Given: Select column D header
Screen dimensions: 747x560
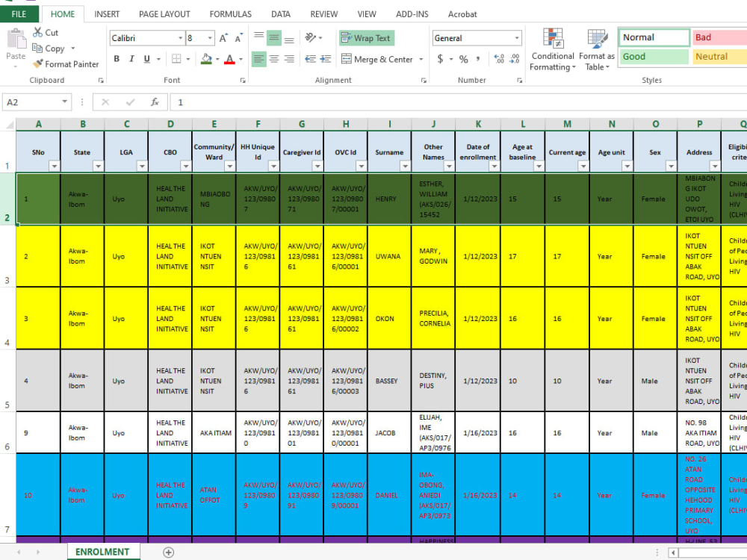Looking at the screenshot, I should point(170,124).
